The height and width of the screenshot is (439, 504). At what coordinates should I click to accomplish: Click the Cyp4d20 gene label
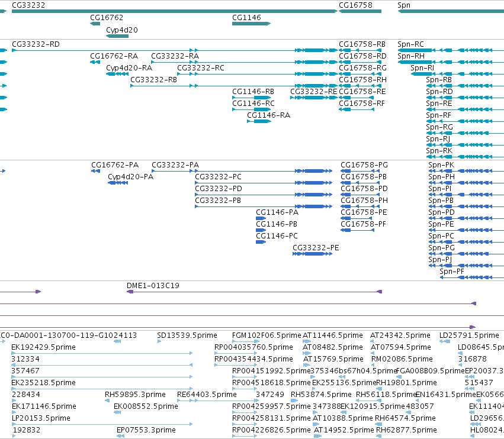(122, 30)
